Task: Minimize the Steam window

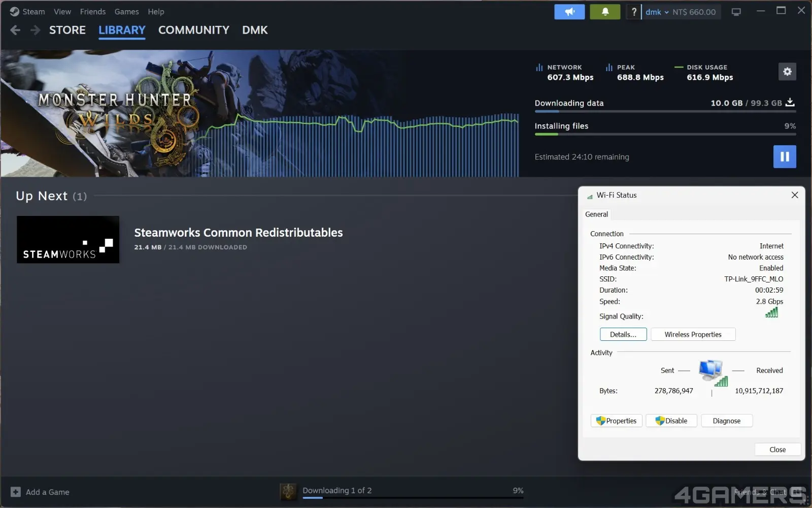Action: (760, 11)
